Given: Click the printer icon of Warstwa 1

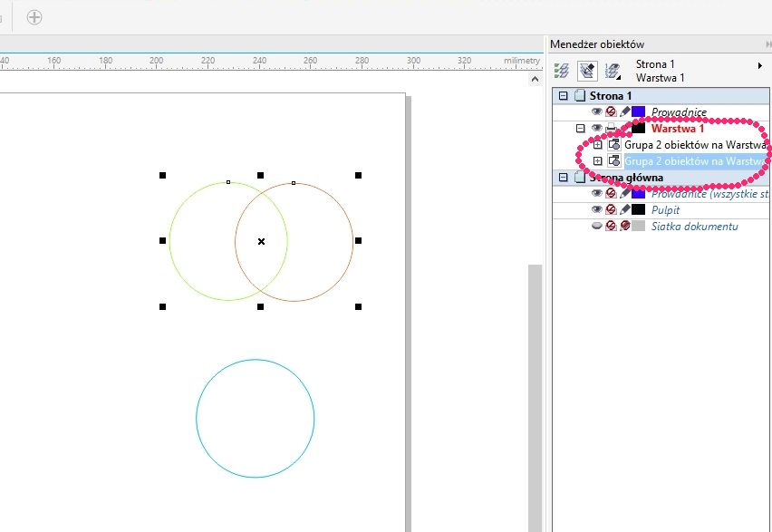Looking at the screenshot, I should [611, 129].
